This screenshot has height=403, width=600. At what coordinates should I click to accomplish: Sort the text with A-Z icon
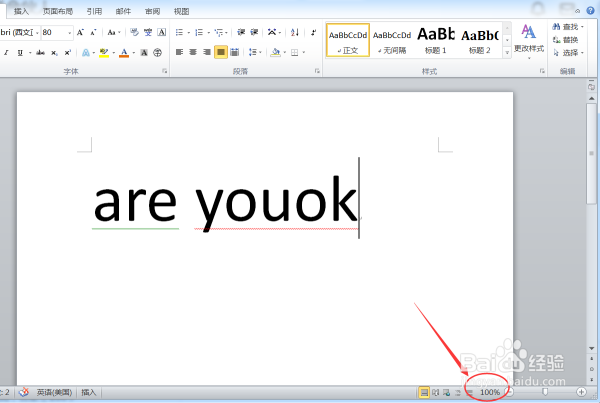click(294, 33)
